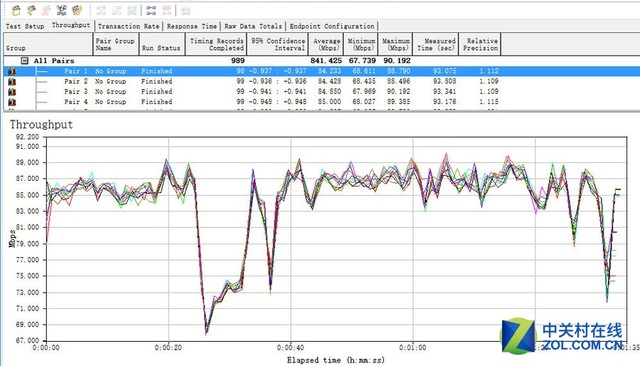This screenshot has width=640, height=366.
Task: Click the Pair 1 row icon
Action: click(12, 71)
